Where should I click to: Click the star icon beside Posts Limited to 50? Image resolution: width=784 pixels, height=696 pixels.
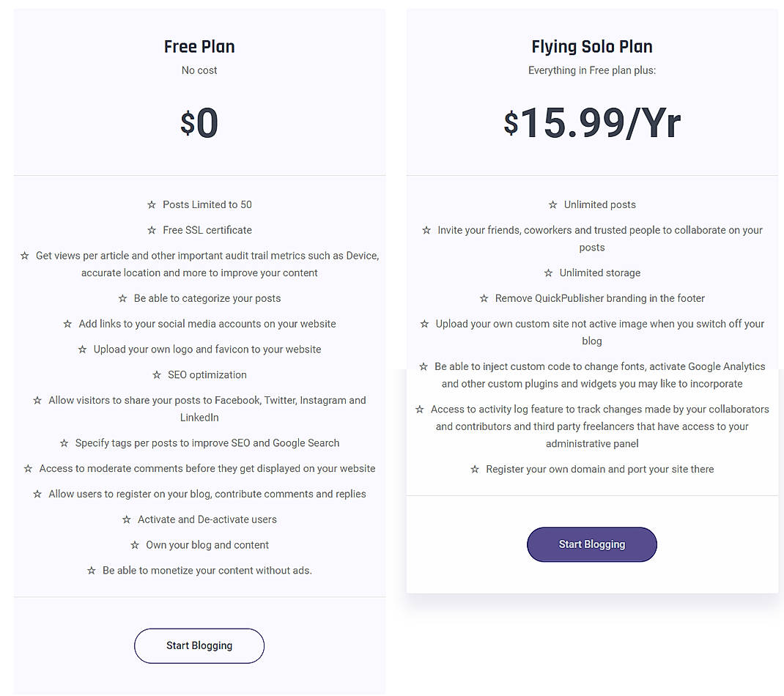(x=151, y=204)
